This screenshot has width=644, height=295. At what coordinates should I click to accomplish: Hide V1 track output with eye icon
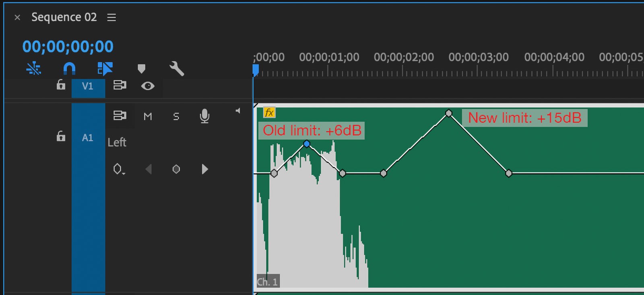pyautogui.click(x=148, y=86)
